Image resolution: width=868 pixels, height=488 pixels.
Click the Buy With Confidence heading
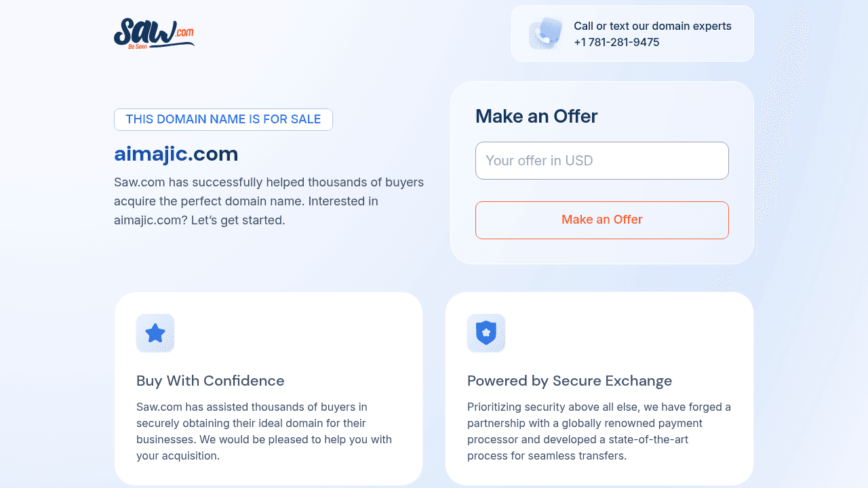point(210,380)
